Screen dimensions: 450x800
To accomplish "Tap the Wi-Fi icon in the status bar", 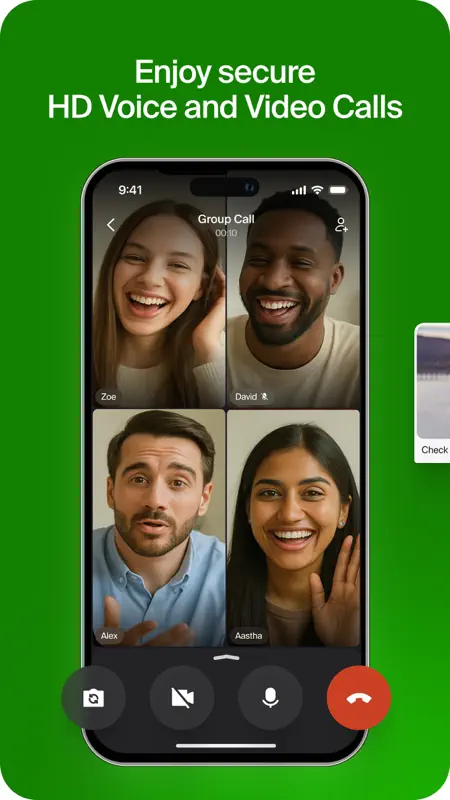I will coord(317,190).
